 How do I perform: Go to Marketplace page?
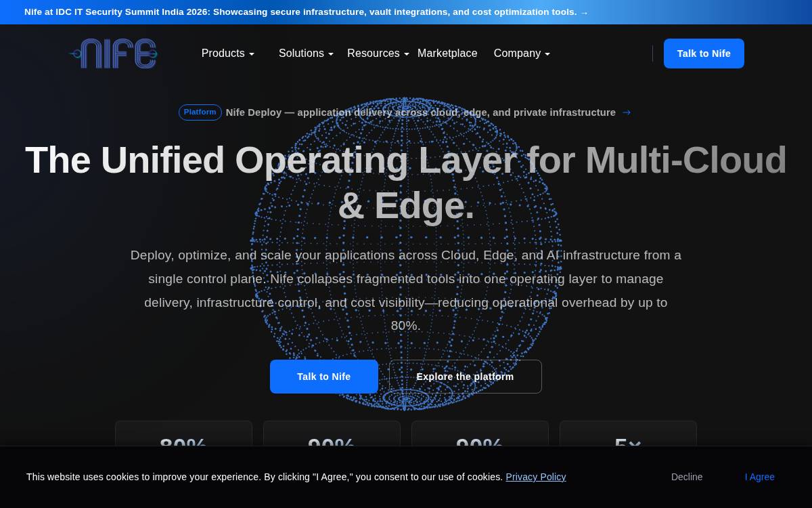click(x=447, y=54)
